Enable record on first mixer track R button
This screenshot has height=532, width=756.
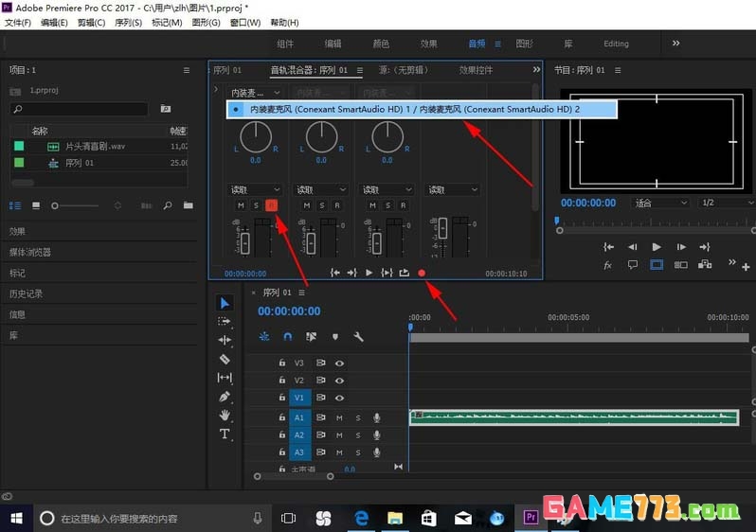click(x=272, y=205)
